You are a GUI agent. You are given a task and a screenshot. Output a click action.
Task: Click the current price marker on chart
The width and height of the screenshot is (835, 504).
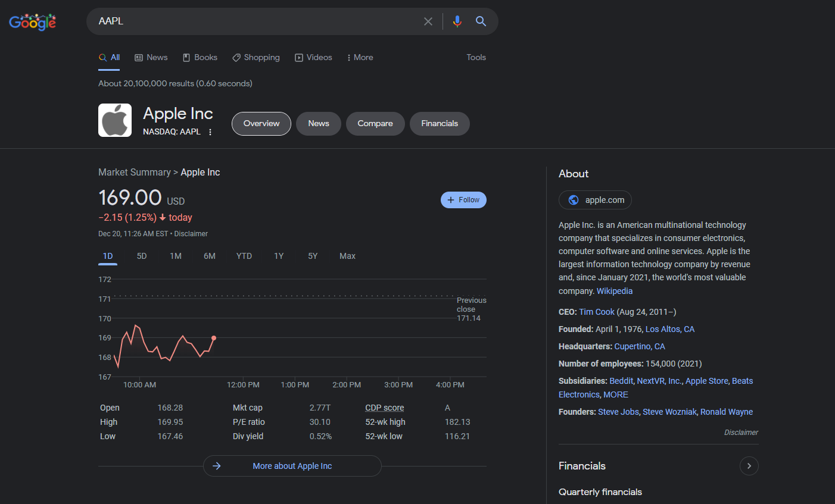(214, 338)
